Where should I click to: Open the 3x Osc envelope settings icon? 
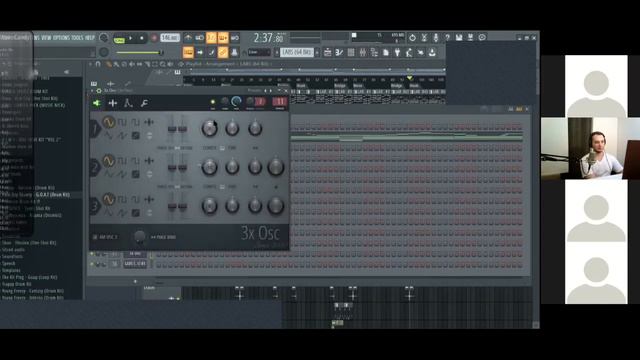128,103
